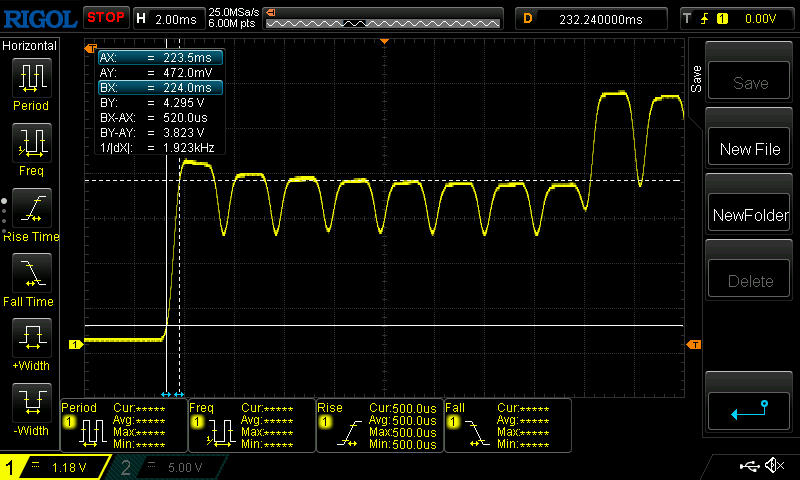The width and height of the screenshot is (800, 480).
Task: Toggle the speaker mute icon
Action: click(x=773, y=466)
